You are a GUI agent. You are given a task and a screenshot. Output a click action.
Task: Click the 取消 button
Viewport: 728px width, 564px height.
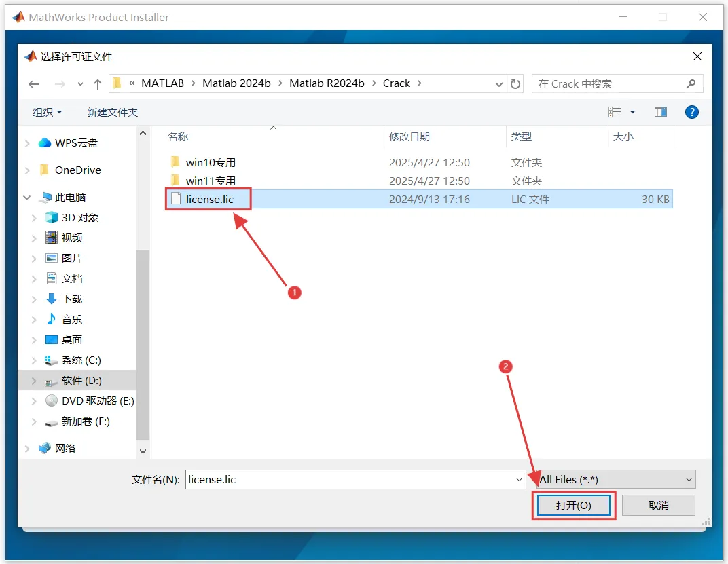click(x=658, y=506)
